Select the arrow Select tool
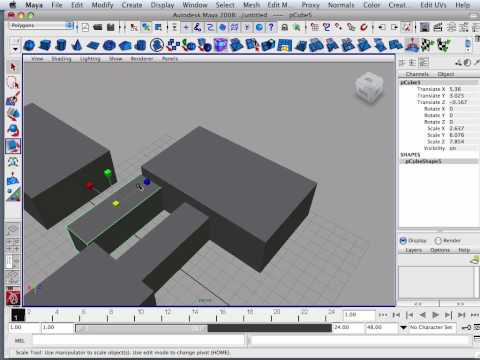This screenshot has width=480, height=360. pos(13,67)
